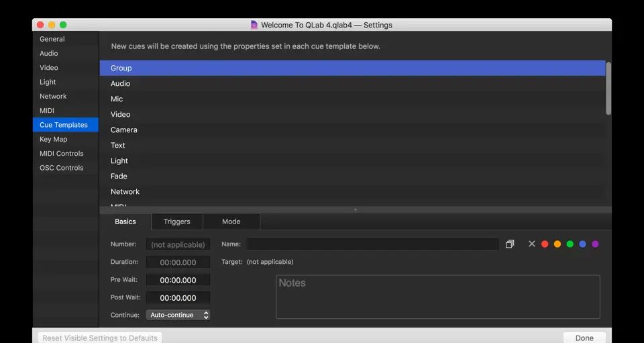Select the Mic cue template
This screenshot has height=343, width=644.
tap(352, 99)
